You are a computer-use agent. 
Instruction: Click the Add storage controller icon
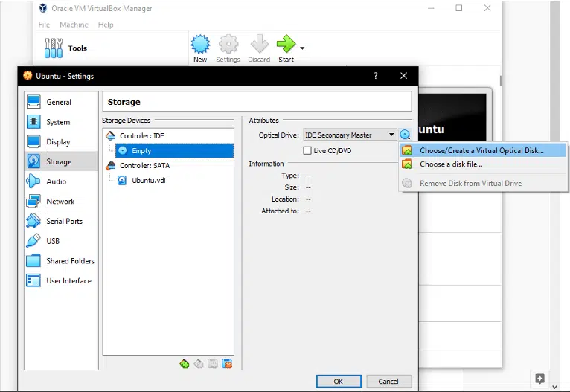(185, 363)
